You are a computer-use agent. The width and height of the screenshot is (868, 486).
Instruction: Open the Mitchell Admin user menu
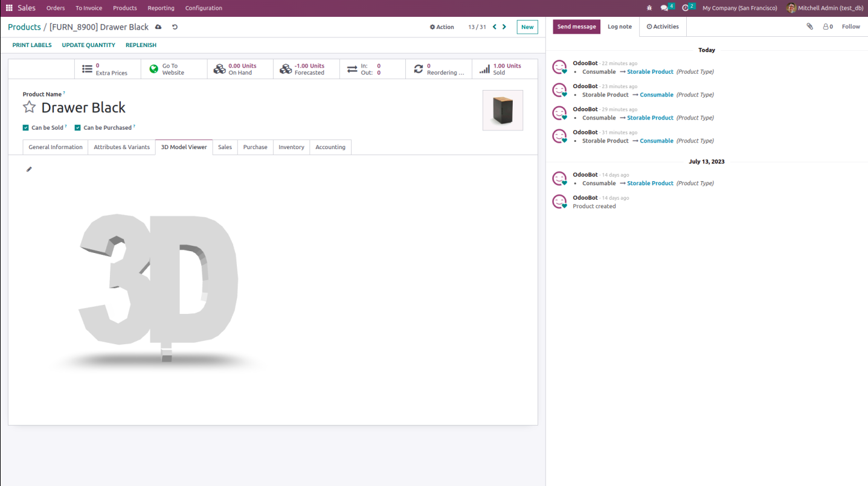coord(825,8)
